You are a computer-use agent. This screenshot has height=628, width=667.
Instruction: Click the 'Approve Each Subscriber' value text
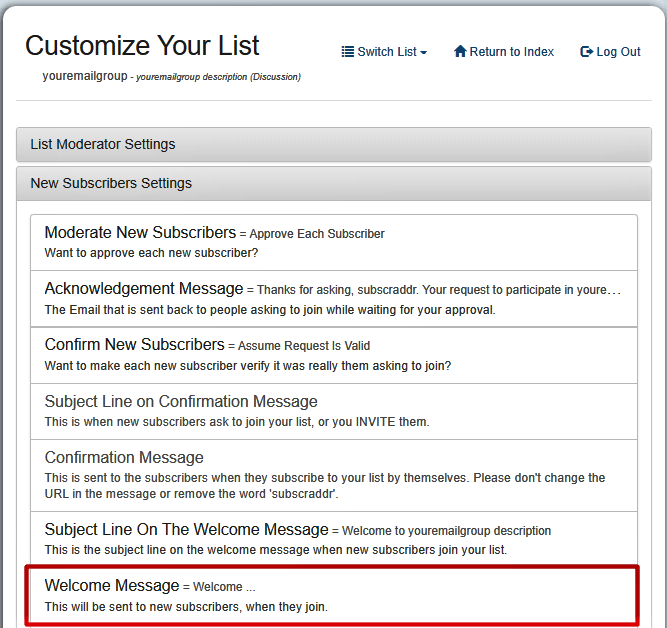coord(317,234)
